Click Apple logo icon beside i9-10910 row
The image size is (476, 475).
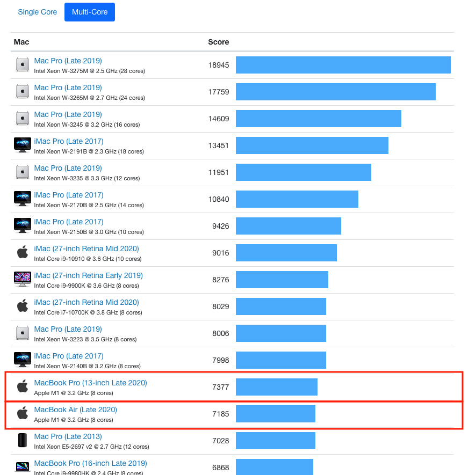tap(23, 252)
